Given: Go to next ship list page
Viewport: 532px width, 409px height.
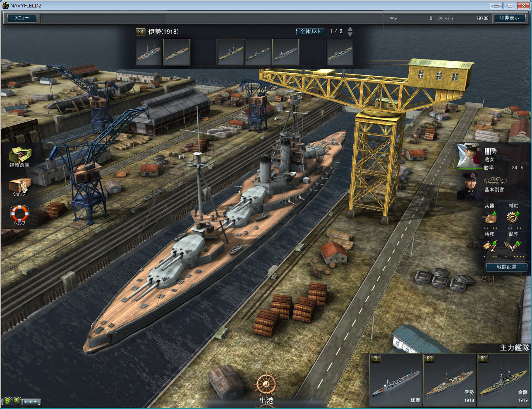Looking at the screenshot, I should tap(350, 34).
